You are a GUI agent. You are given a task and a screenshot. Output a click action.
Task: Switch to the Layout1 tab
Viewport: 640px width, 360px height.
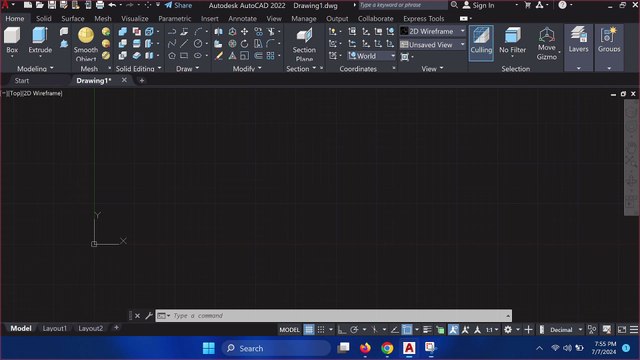[x=55, y=328]
